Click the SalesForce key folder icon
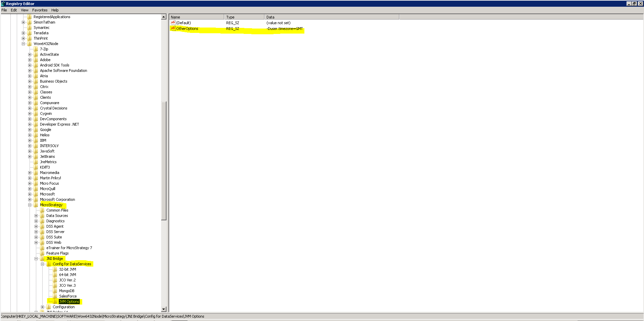Screen dimensions: 644x321 (x=55, y=296)
